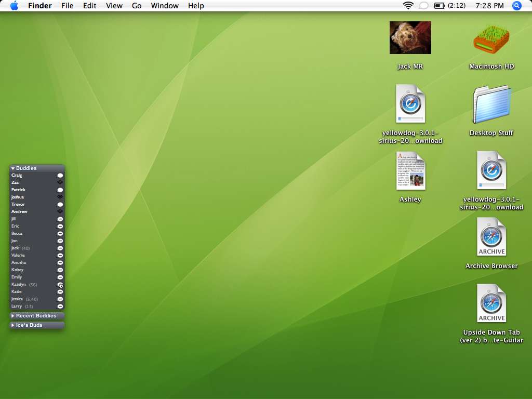Select the yellowdog download file below Jack MR
Viewport: 532px width, 399px height.
pyautogui.click(x=410, y=103)
